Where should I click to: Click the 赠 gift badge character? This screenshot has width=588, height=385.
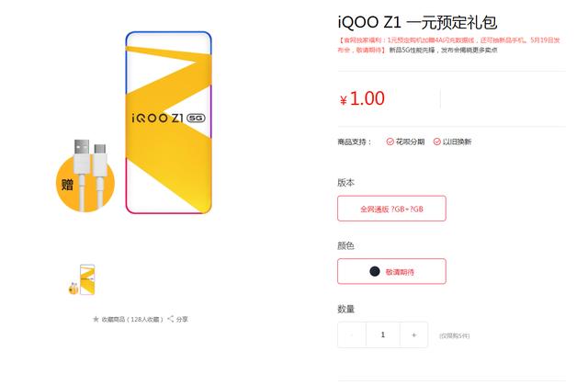67,185
